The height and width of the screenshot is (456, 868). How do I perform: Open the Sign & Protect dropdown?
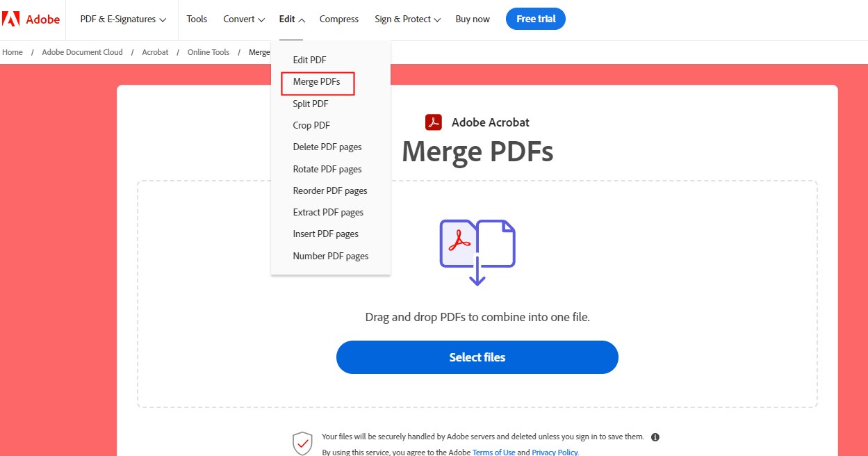click(x=407, y=19)
